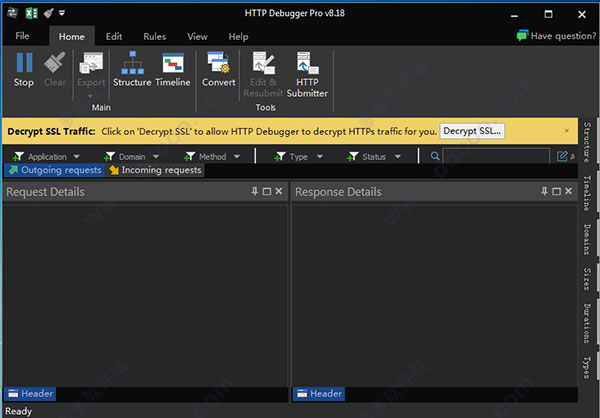
Task: Click the Clear brush icon
Action: point(54,63)
